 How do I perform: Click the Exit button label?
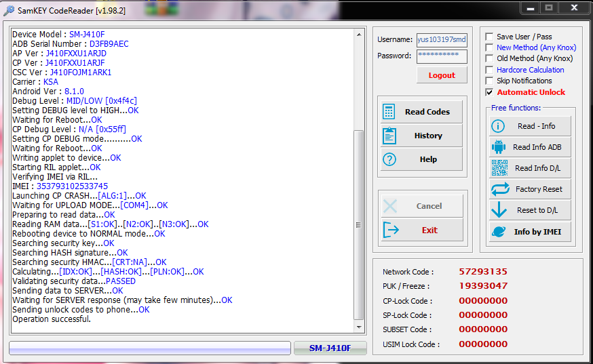(x=429, y=230)
